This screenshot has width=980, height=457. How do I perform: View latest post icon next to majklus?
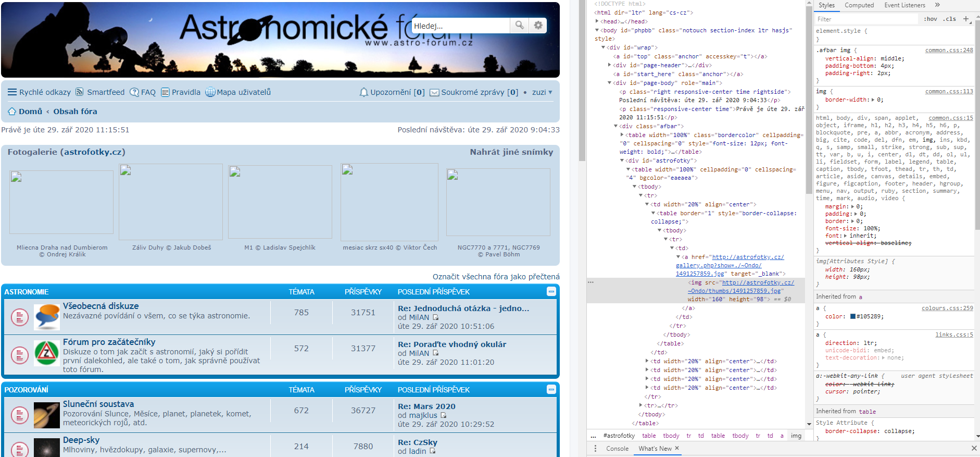[443, 415]
